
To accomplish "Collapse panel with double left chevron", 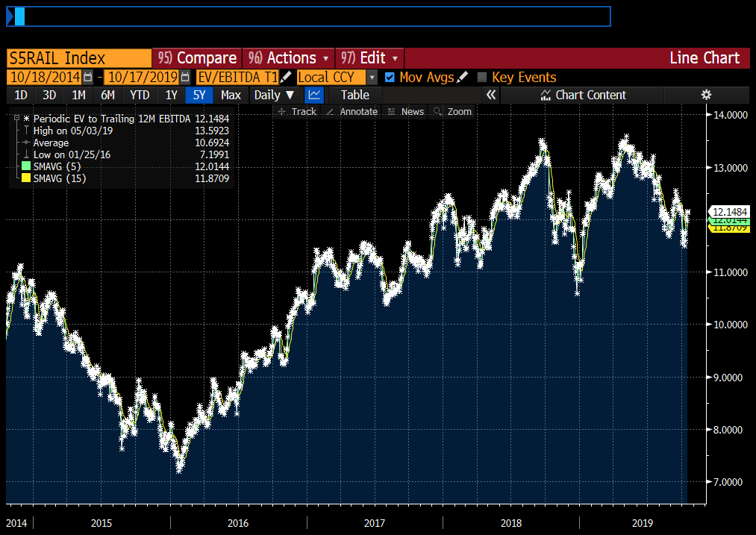I will [491, 95].
